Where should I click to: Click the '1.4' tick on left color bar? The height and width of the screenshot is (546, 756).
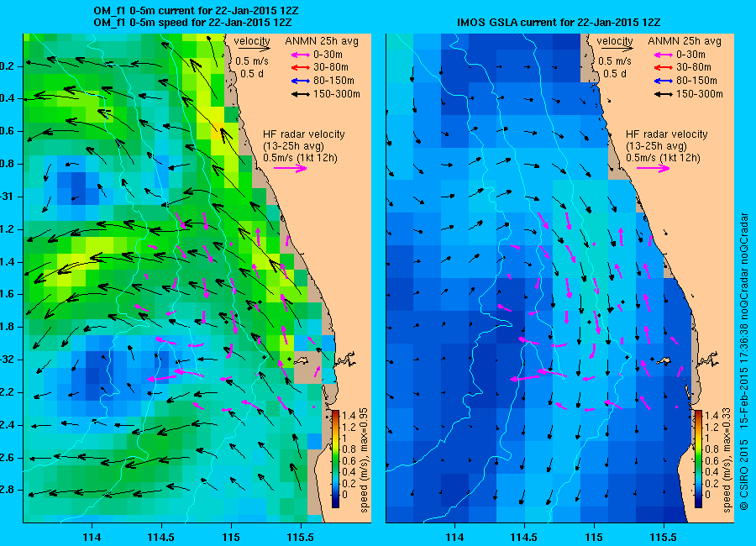click(349, 415)
